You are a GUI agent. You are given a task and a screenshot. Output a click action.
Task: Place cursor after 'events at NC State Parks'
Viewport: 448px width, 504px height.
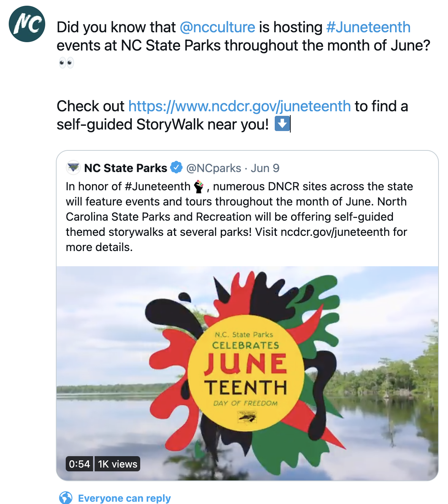[221, 46]
